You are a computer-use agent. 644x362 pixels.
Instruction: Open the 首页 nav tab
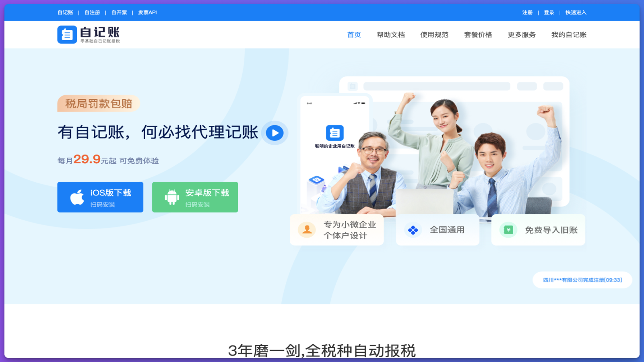[x=354, y=35]
